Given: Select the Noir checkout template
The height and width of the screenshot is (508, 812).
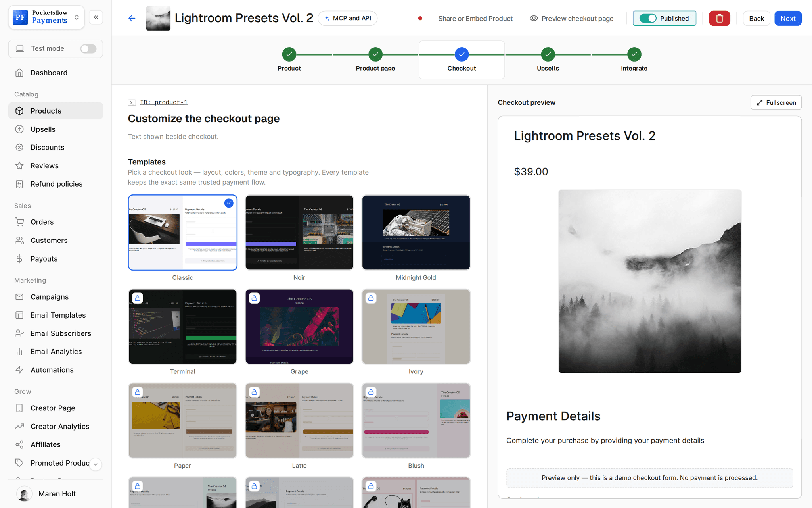Looking at the screenshot, I should click(299, 233).
